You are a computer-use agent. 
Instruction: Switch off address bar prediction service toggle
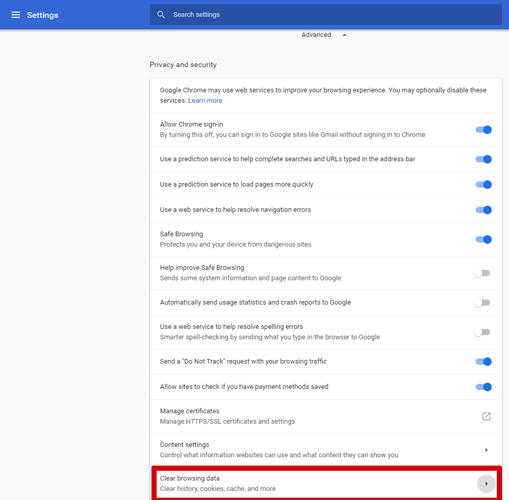coord(484,159)
